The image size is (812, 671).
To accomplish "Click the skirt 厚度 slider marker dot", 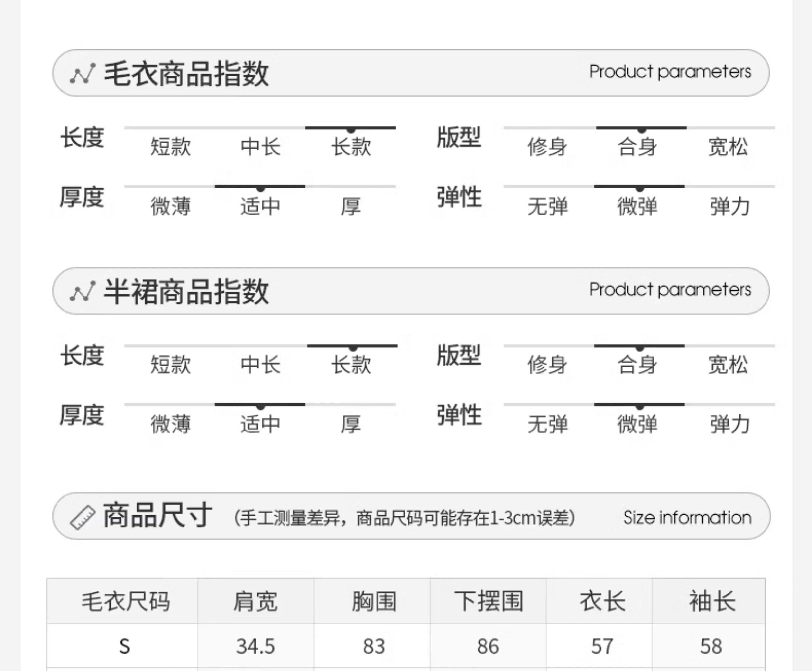I will [260, 407].
